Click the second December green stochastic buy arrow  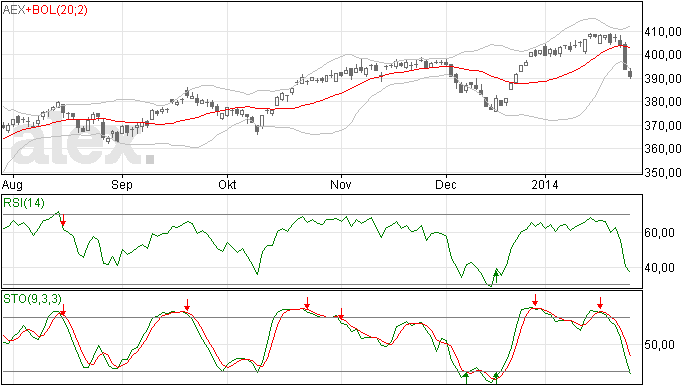pyautogui.click(x=496, y=378)
